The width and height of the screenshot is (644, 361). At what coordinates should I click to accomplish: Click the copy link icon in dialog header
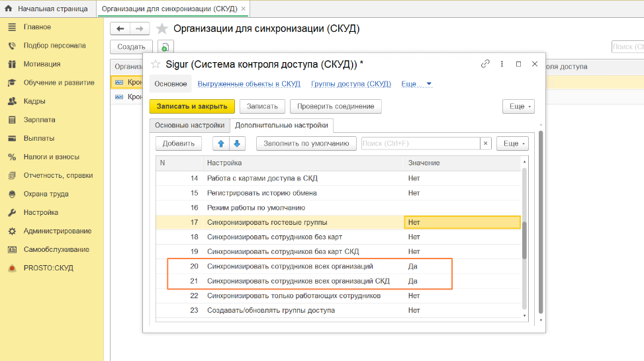coord(485,64)
